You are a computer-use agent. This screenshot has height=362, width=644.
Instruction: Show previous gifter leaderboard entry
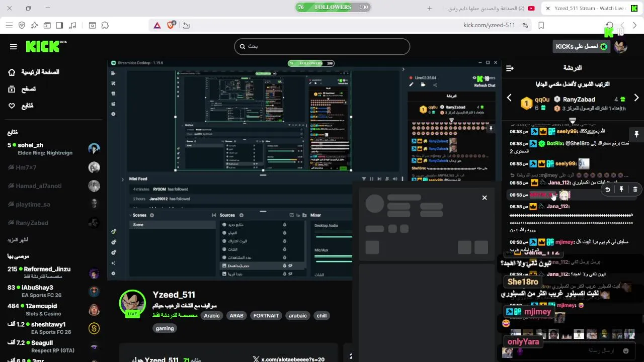509,98
